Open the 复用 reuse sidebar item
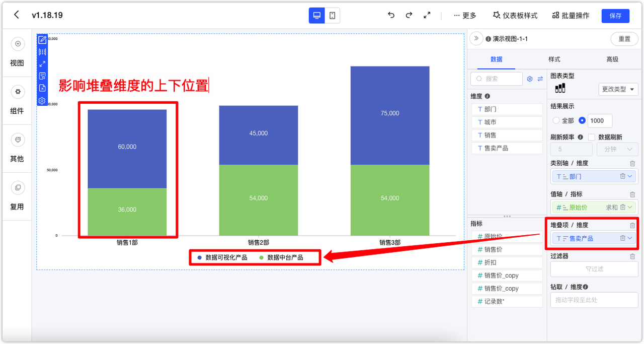Image resolution: width=644 pixels, height=344 pixels. 17,196
